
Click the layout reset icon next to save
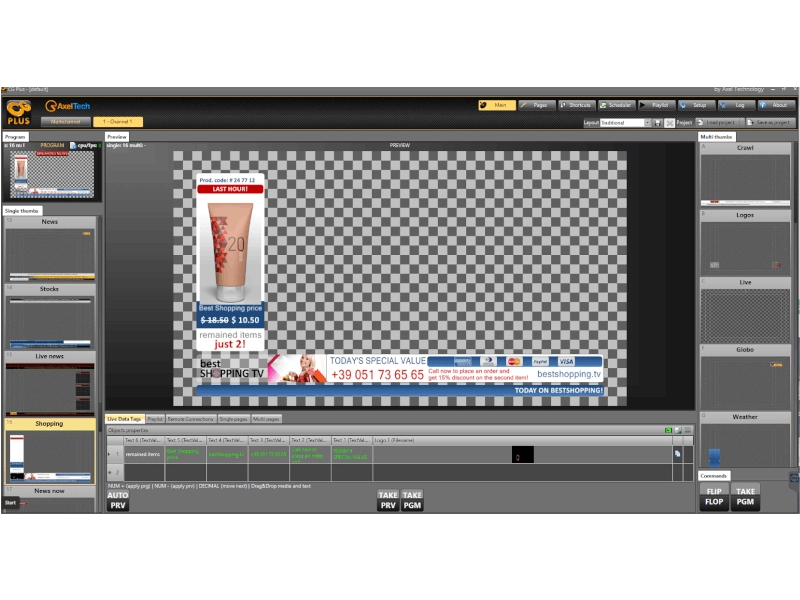[x=669, y=123]
